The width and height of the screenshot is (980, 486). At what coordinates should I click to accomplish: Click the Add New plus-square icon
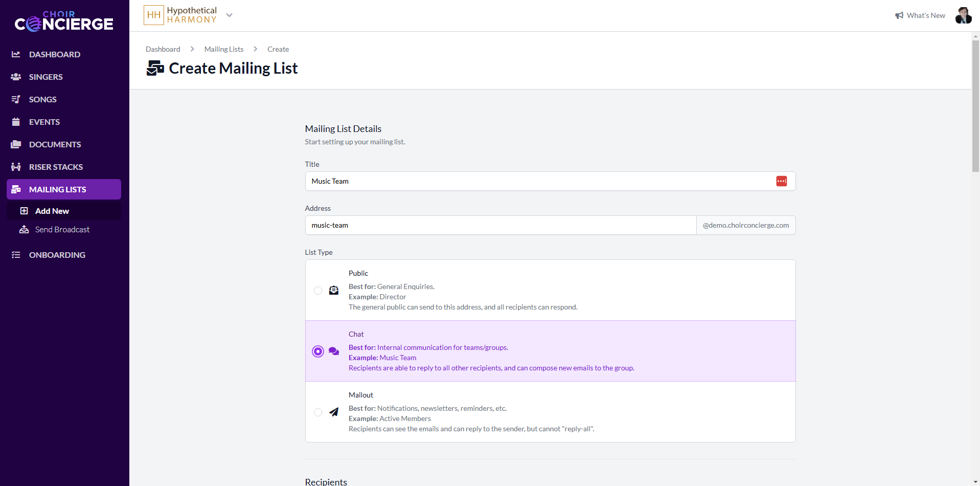tap(24, 211)
